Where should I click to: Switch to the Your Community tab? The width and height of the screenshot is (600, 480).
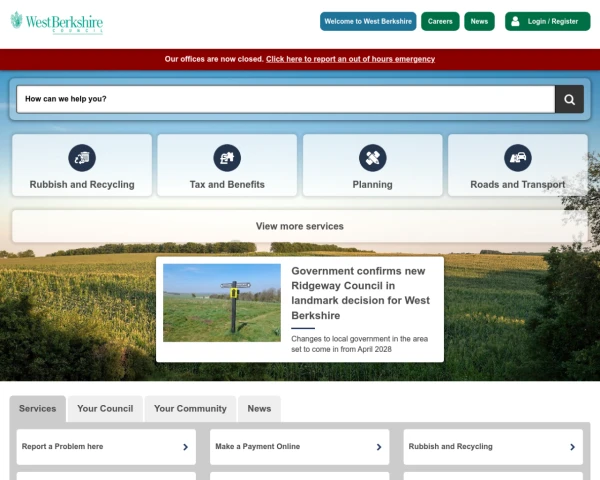(x=190, y=409)
